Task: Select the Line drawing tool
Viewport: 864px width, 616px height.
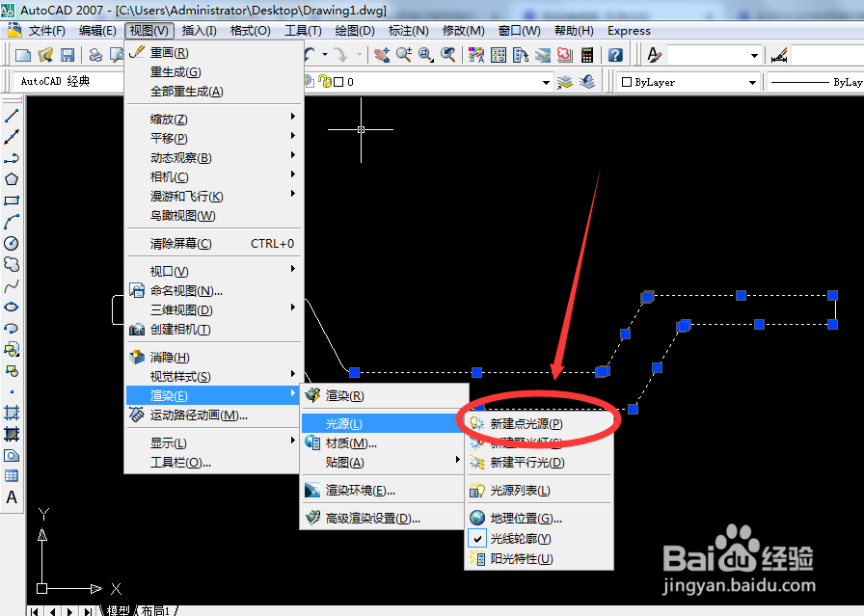Action: (12, 116)
